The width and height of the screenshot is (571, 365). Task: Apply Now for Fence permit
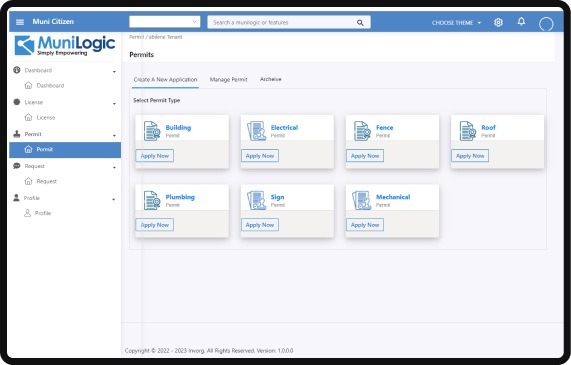click(365, 156)
